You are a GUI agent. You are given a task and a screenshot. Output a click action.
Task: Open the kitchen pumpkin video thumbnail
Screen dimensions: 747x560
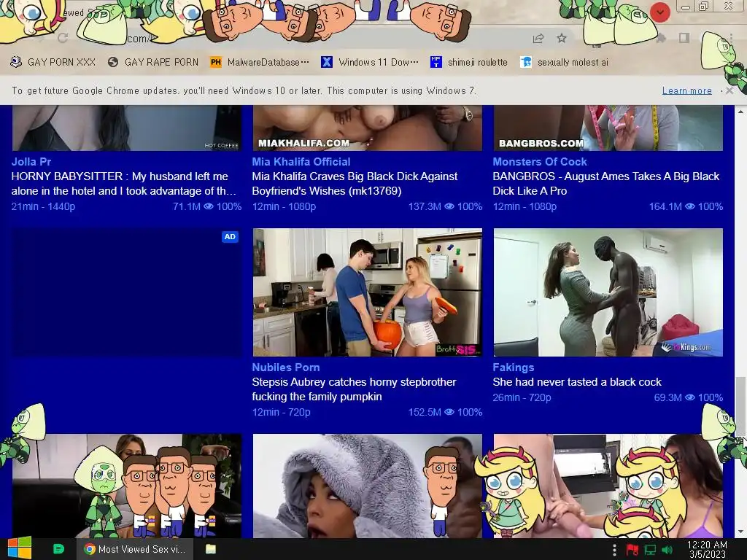[368, 292]
